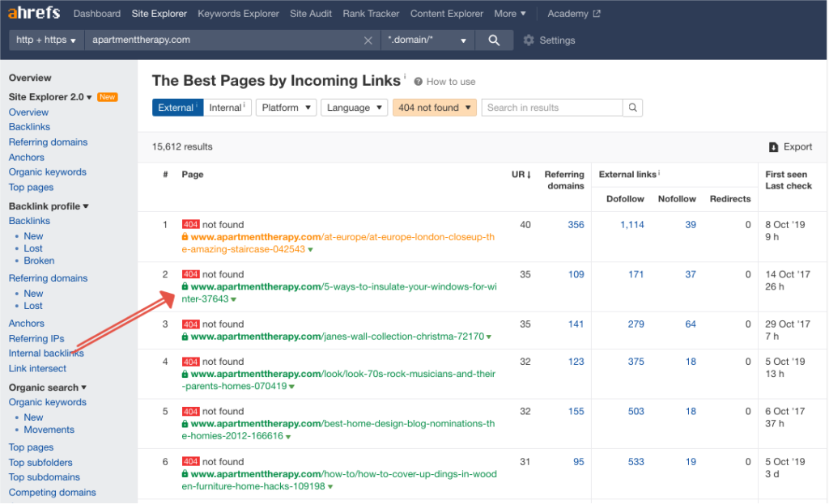Screen dimensions: 829x504
Task: Sort by UR column header
Action: coord(521,175)
